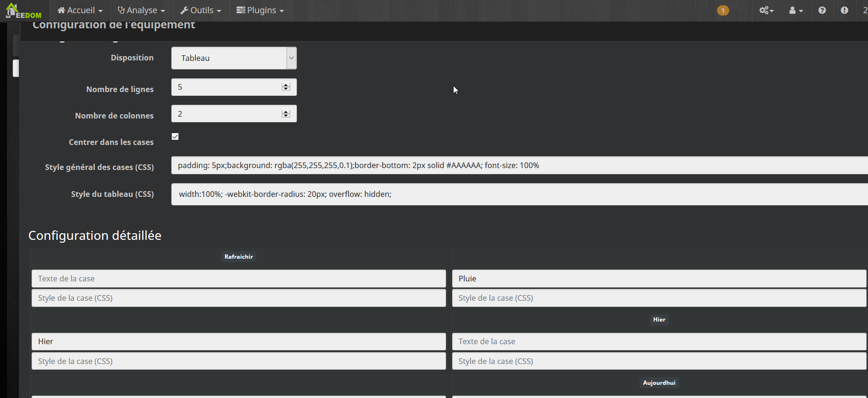Image resolution: width=868 pixels, height=398 pixels.
Task: Click the Configuration détaillée heading
Action: 95,236
